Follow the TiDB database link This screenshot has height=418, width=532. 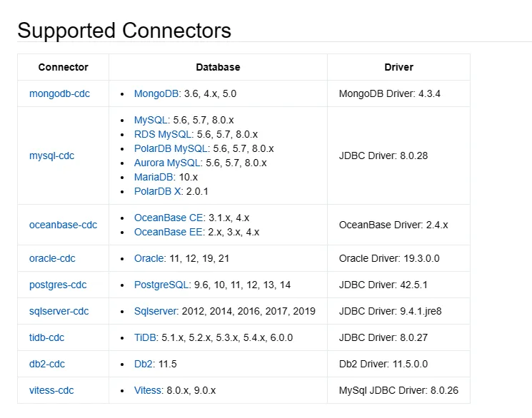(146, 337)
